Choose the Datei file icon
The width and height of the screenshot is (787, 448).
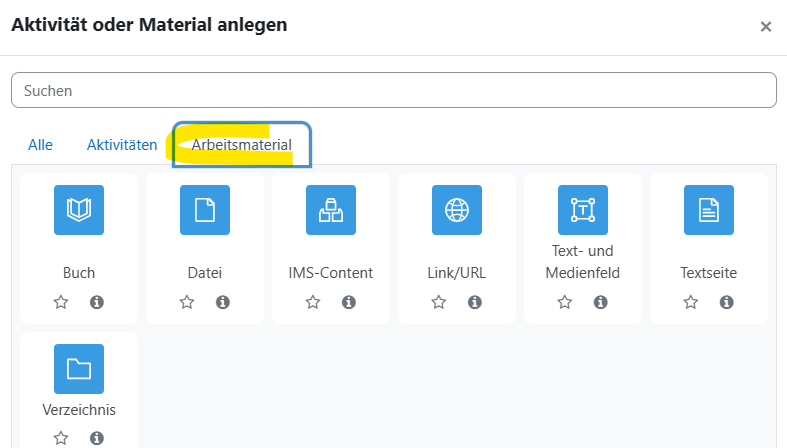(205, 210)
